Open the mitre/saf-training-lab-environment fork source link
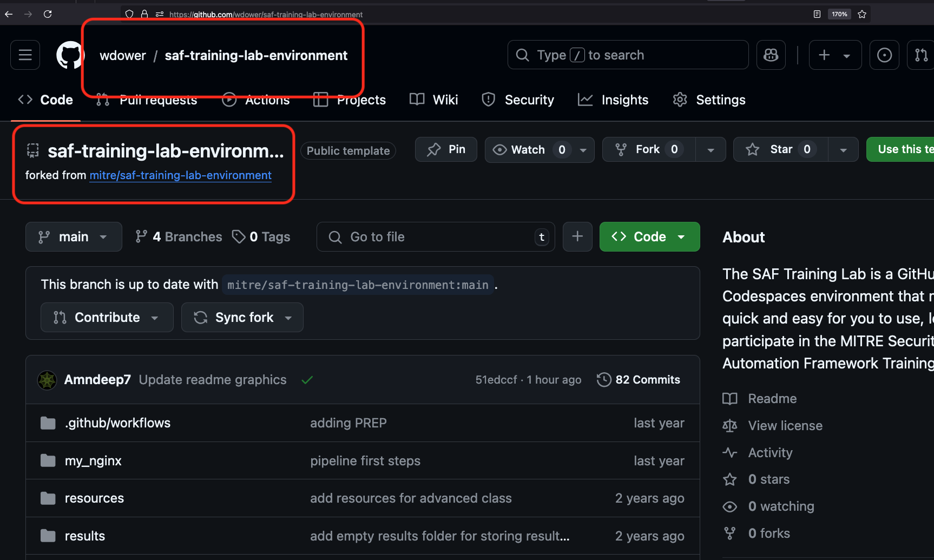 180,175
